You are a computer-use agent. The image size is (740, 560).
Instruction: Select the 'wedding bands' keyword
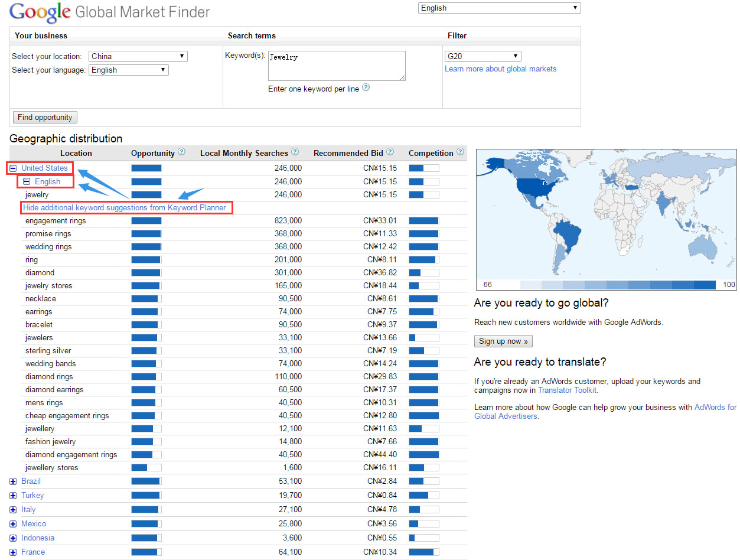(51, 363)
